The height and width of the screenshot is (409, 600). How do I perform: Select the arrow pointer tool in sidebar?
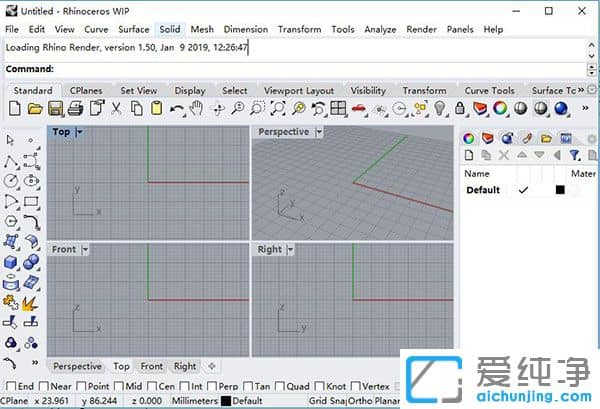10,140
